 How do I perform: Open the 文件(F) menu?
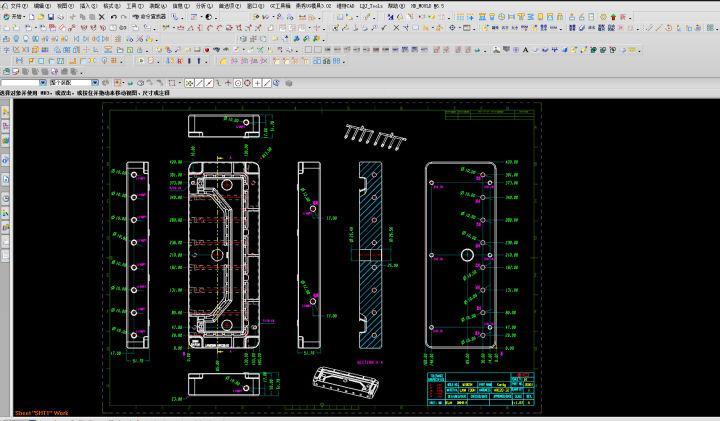[18, 6]
